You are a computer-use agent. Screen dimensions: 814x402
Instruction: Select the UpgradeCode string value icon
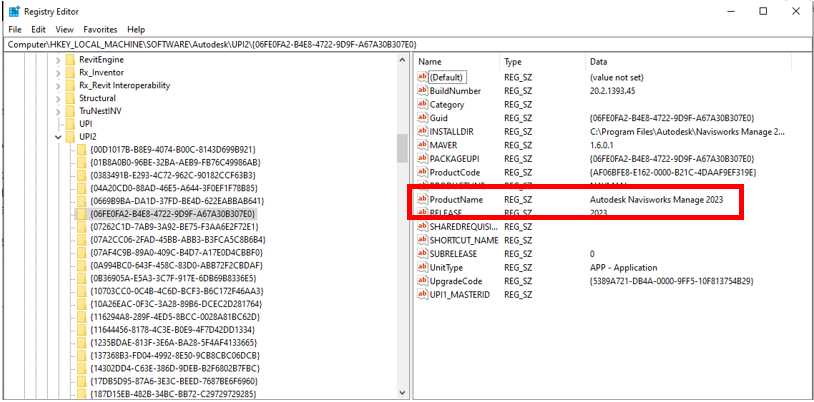[x=423, y=281]
